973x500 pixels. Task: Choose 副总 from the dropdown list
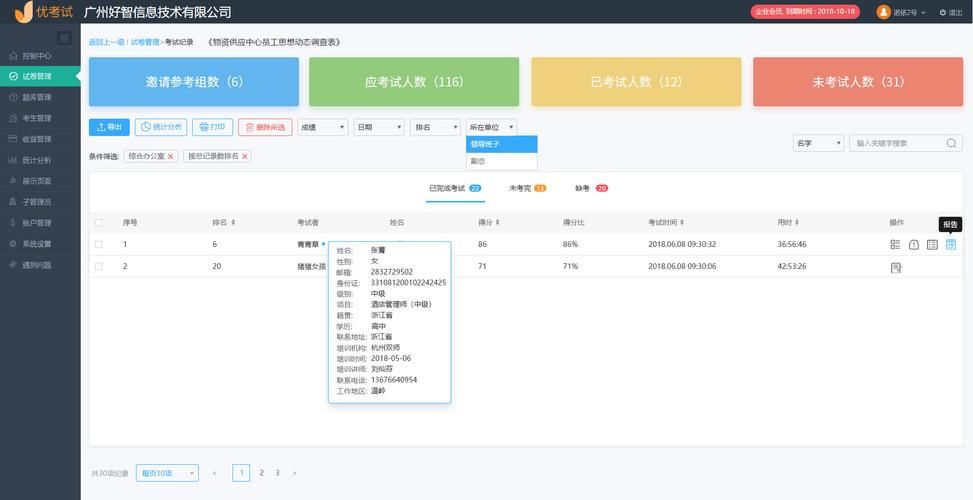point(501,161)
